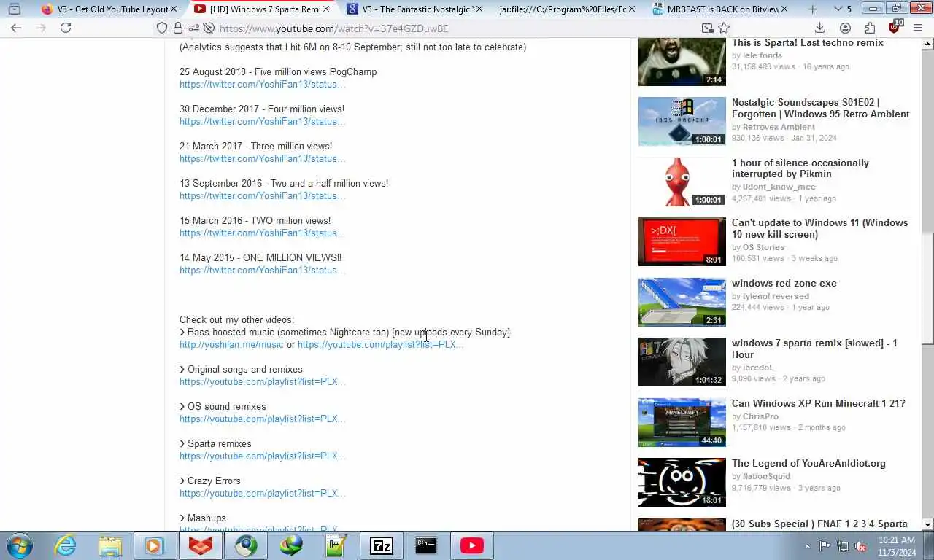View site security via the padlock icon
Image resolution: width=934 pixels, height=560 pixels.
[x=178, y=28]
